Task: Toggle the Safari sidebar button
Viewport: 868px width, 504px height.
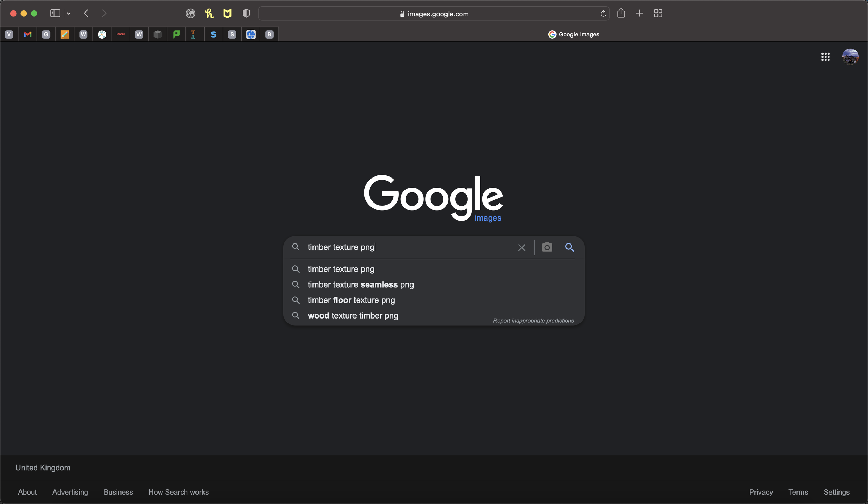Action: pyautogui.click(x=55, y=13)
